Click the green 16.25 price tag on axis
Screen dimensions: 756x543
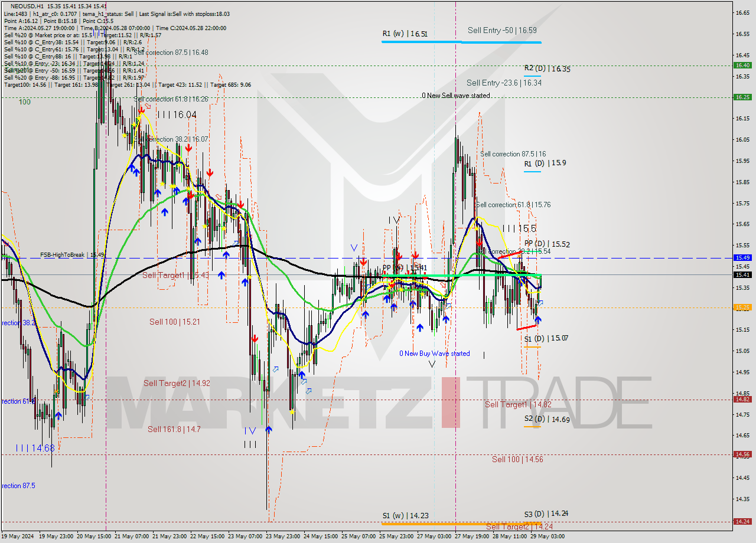coord(742,97)
